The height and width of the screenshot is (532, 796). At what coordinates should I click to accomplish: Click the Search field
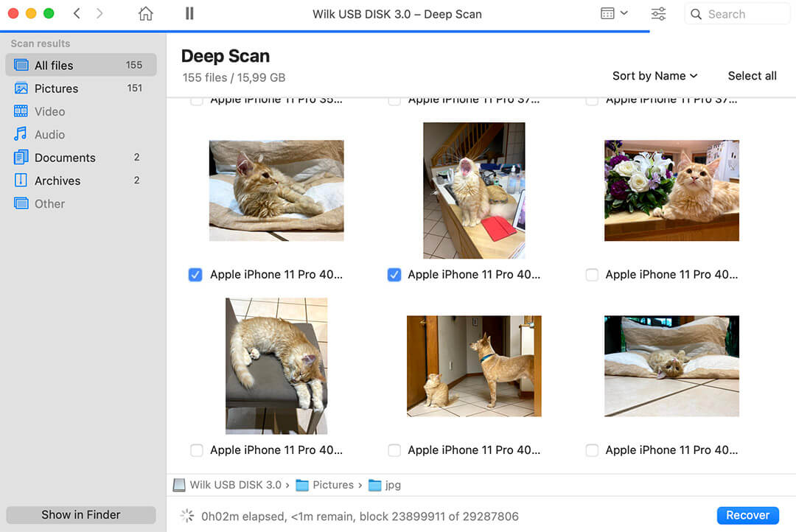736,14
